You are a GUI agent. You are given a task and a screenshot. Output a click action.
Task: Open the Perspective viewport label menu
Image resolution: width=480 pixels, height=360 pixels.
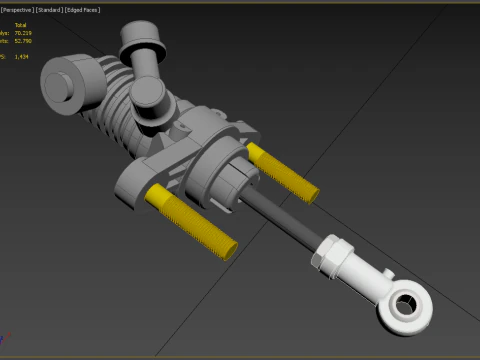[x=17, y=10]
